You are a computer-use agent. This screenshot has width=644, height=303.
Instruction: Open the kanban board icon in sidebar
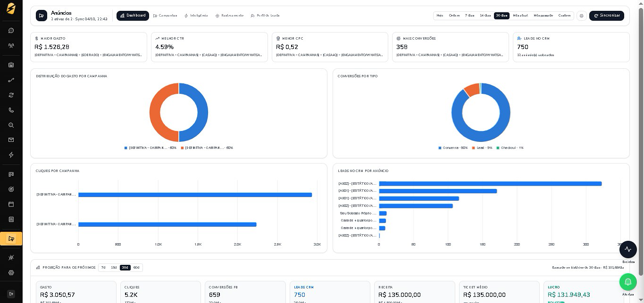(x=11, y=174)
